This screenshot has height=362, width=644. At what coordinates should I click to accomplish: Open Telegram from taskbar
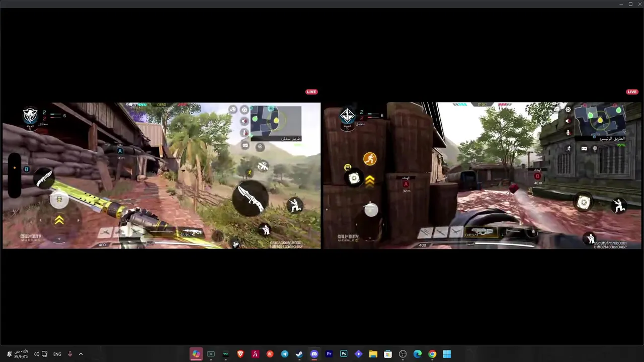[285, 354]
